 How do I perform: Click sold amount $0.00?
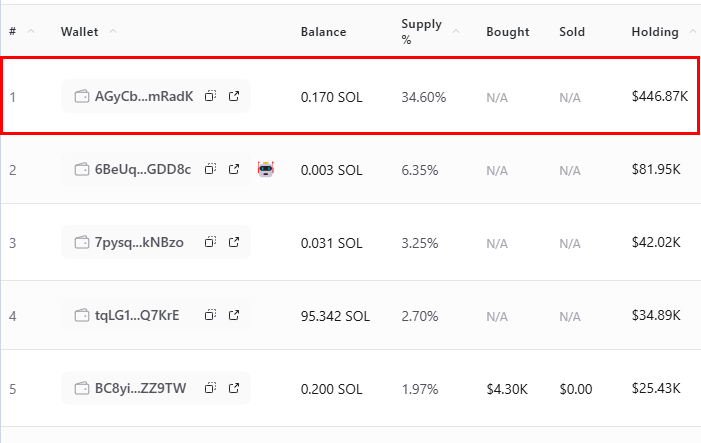click(575, 389)
